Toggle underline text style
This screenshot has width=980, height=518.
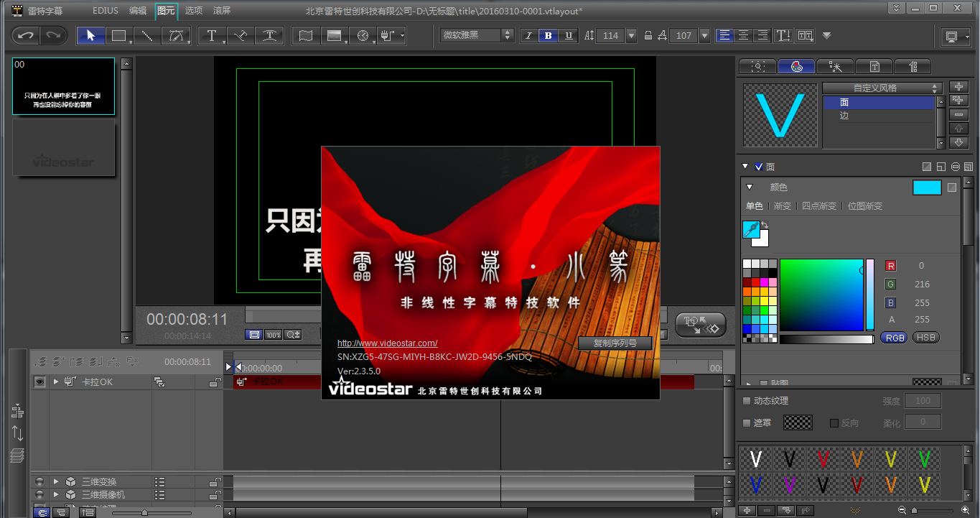[x=569, y=35]
